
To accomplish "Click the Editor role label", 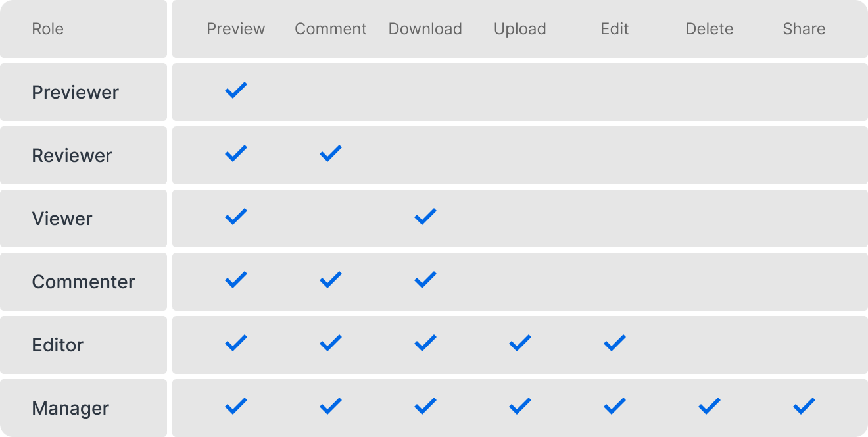I will [x=58, y=345].
